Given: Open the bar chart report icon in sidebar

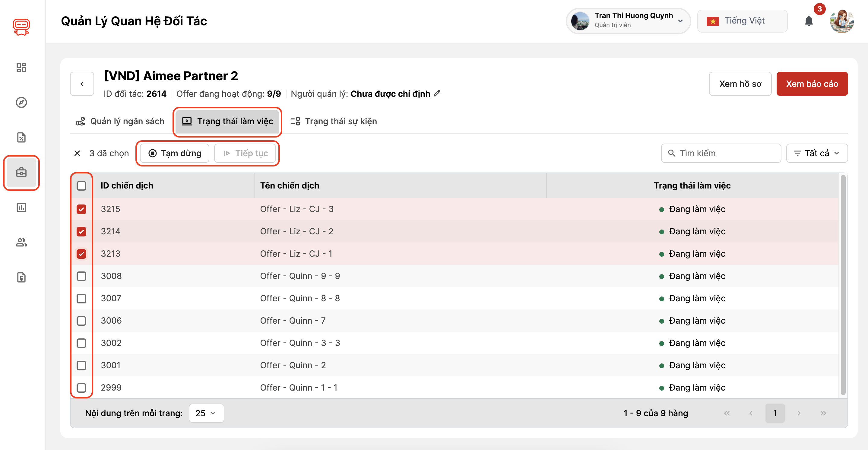Looking at the screenshot, I should coord(21,207).
